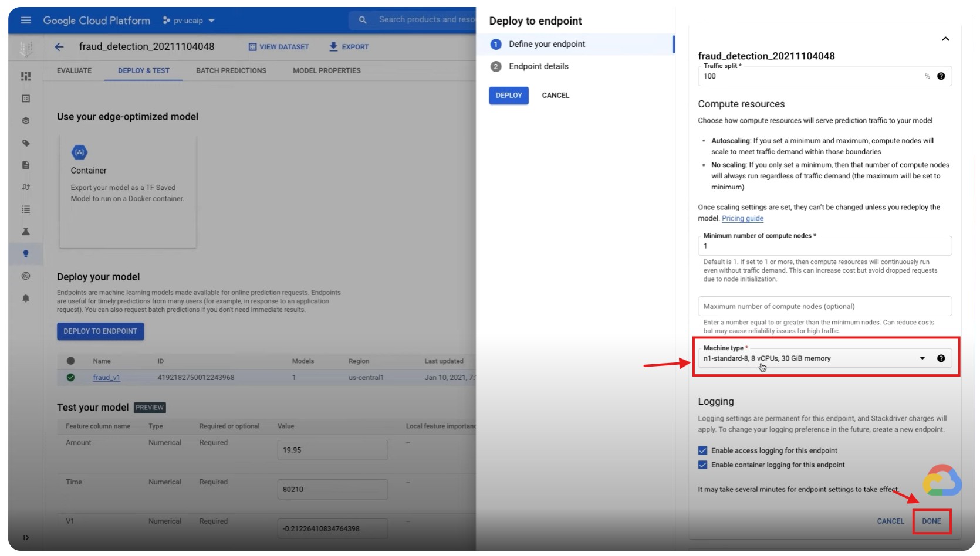This screenshot has height=556, width=980.
Task: Click the Maximum number of compute nodes field
Action: tap(824, 306)
